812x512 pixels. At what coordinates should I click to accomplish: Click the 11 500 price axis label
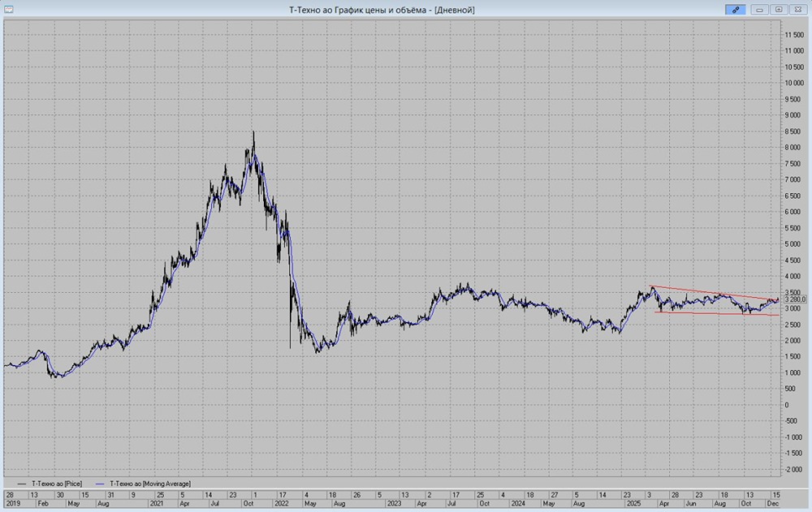point(794,35)
